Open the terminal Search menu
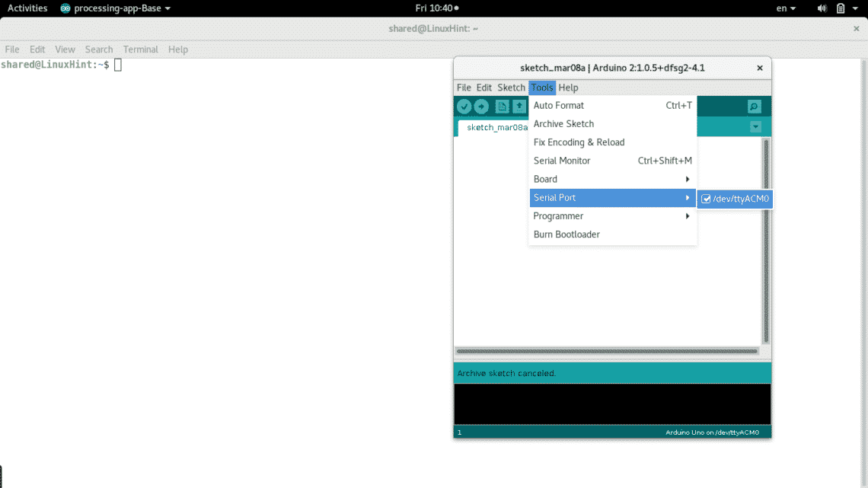 coord(98,49)
